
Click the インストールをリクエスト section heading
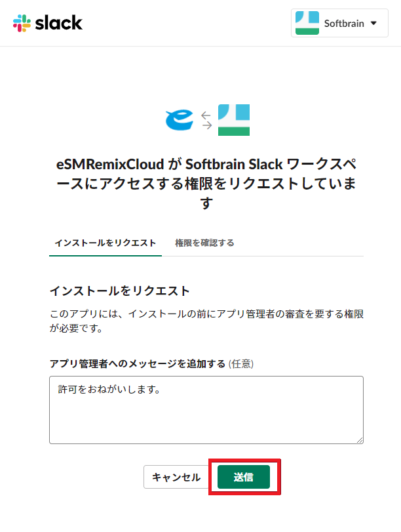(x=120, y=291)
